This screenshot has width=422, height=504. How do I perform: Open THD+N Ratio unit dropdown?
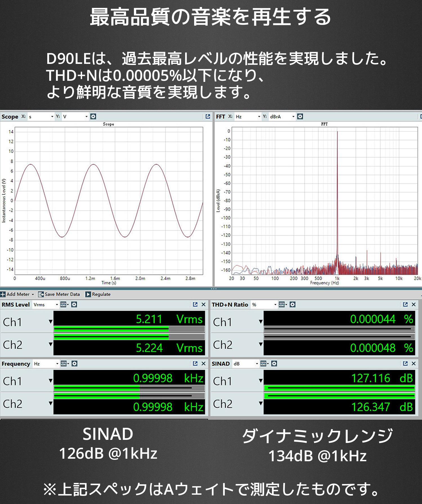264,304
